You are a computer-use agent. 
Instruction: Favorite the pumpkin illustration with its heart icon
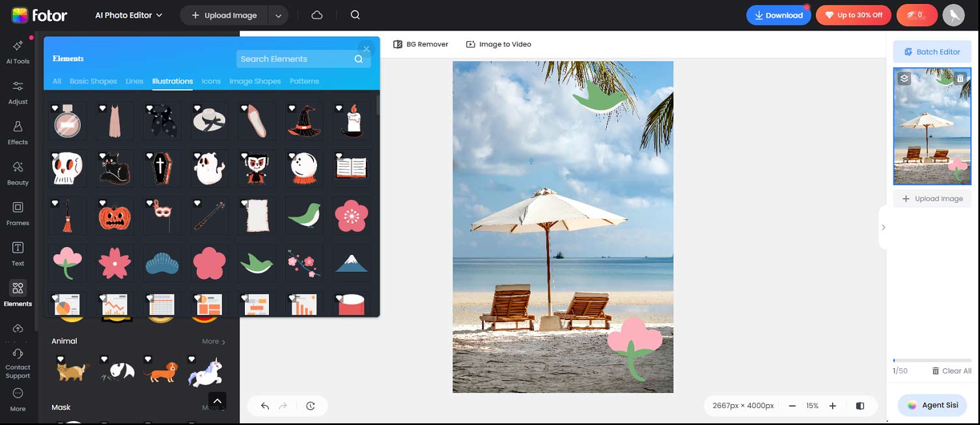tap(102, 203)
